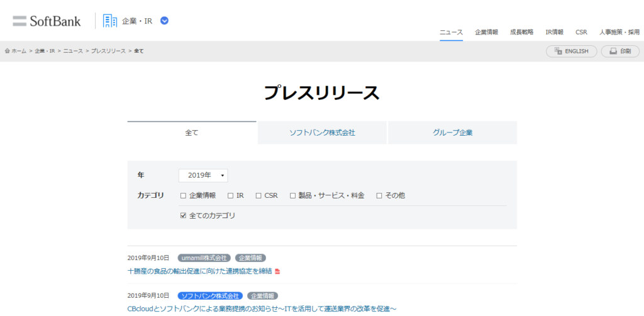Click 企業情報 tag beside umamill株式会社
Screen dimensions: 644x316
[250, 258]
